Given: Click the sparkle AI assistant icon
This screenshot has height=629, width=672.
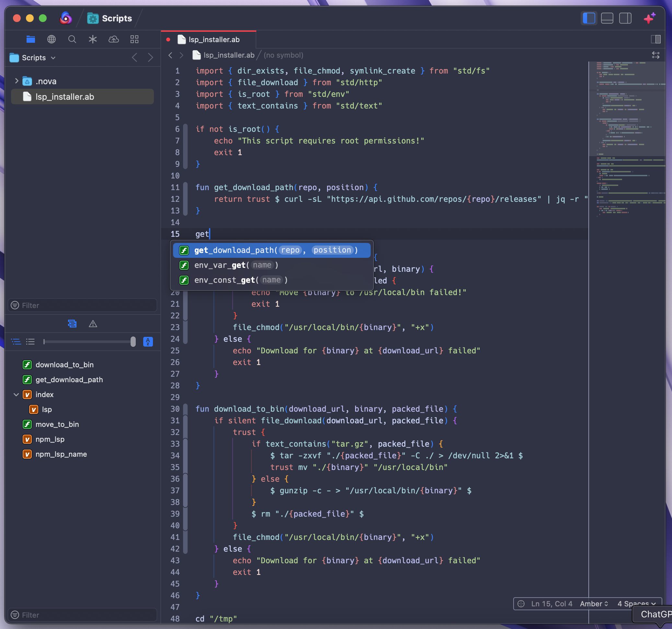Looking at the screenshot, I should pos(649,18).
